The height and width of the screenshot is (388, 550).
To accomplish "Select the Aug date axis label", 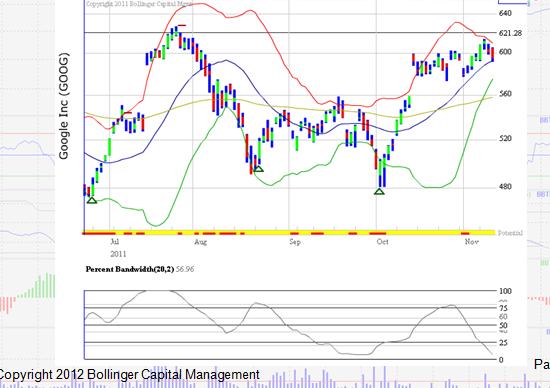I will tap(201, 242).
